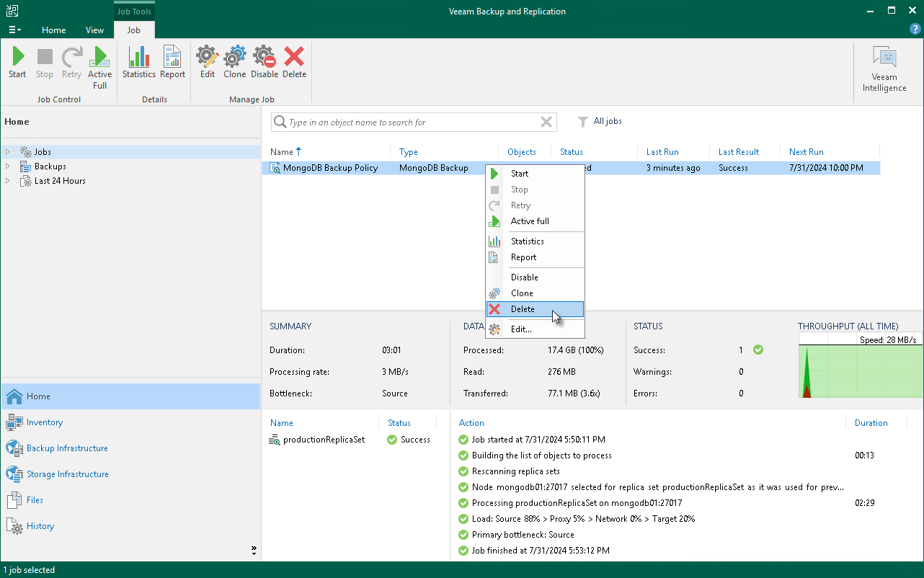Viewport: 924px width, 578px height.
Task: Open Veeam Intelligence panel
Action: point(884,69)
